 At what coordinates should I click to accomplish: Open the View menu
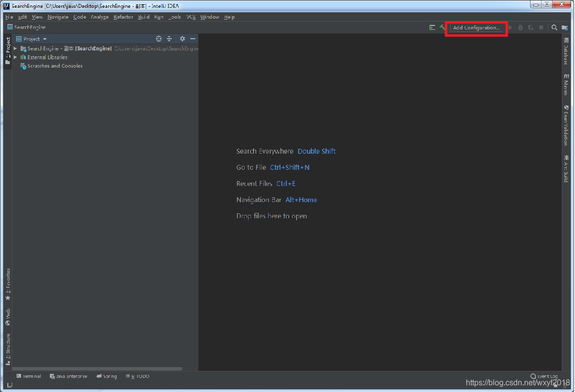coord(37,17)
